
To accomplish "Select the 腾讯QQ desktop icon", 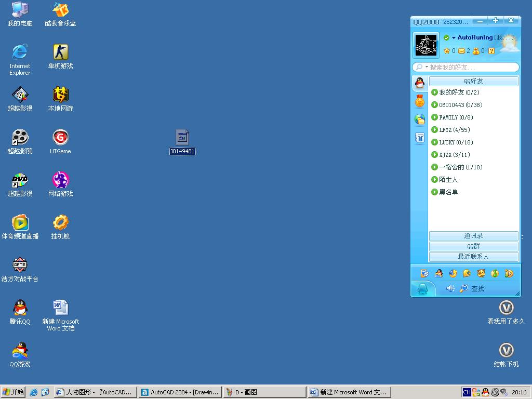I will coord(20,312).
